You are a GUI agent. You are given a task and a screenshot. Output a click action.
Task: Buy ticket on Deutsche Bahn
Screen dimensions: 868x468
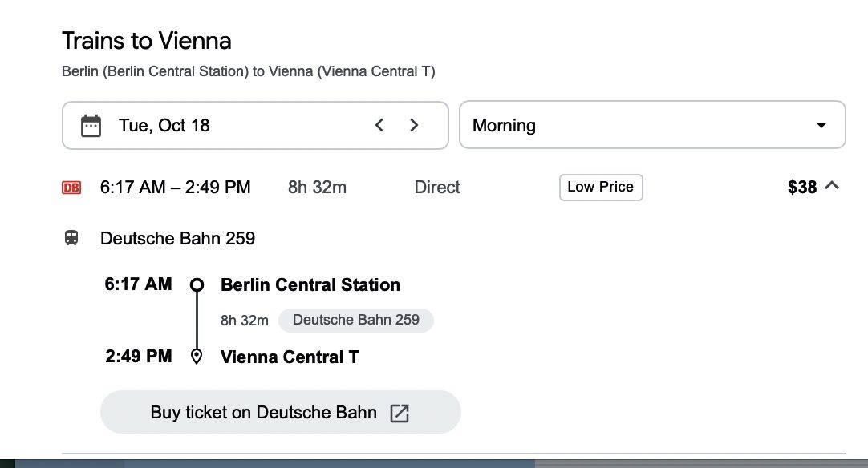pyautogui.click(x=280, y=412)
